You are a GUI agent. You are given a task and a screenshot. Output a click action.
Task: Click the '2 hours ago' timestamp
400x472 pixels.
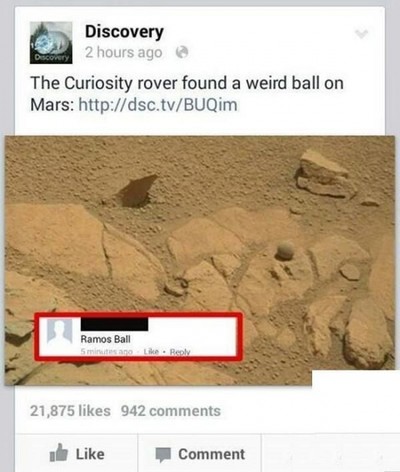(124, 52)
